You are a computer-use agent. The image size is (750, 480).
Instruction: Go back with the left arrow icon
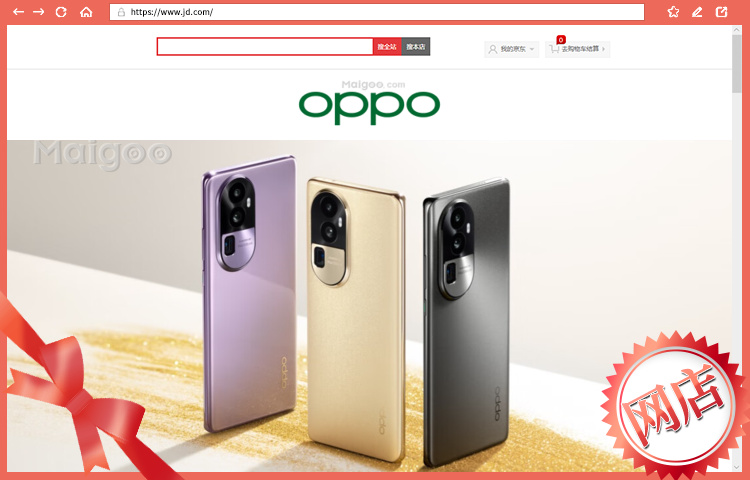[18, 12]
